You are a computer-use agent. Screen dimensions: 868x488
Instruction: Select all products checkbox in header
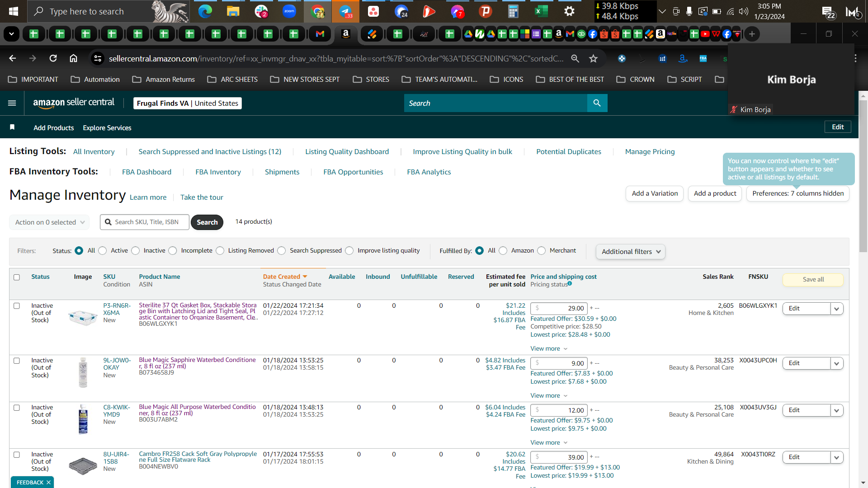click(17, 277)
